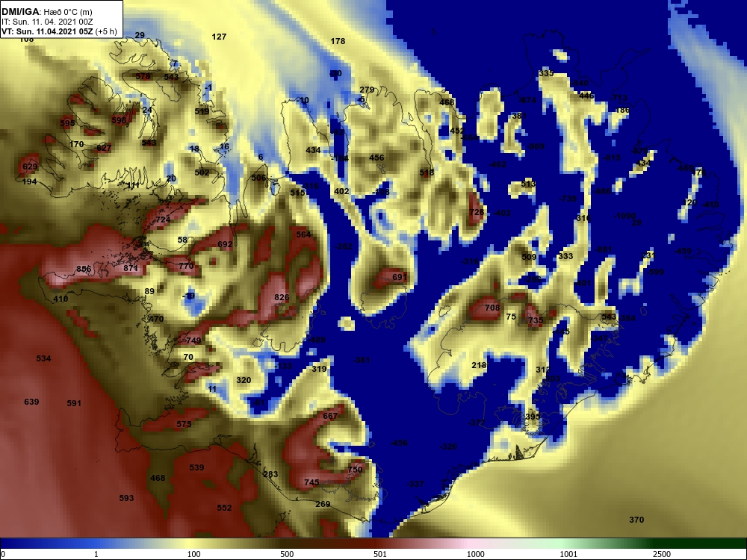Click the map value 534
This screenshot has width=747, height=560.
(43, 358)
